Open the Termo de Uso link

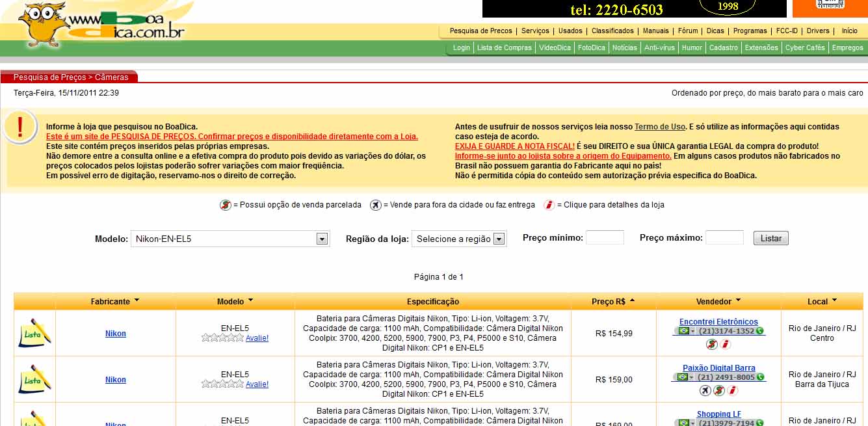click(x=659, y=127)
